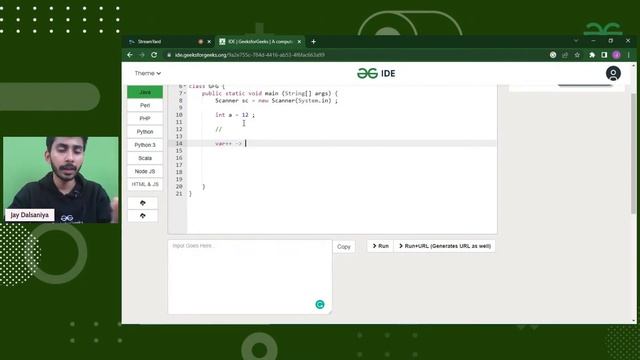Select the Scala language
The image size is (640, 360).
(145, 158)
